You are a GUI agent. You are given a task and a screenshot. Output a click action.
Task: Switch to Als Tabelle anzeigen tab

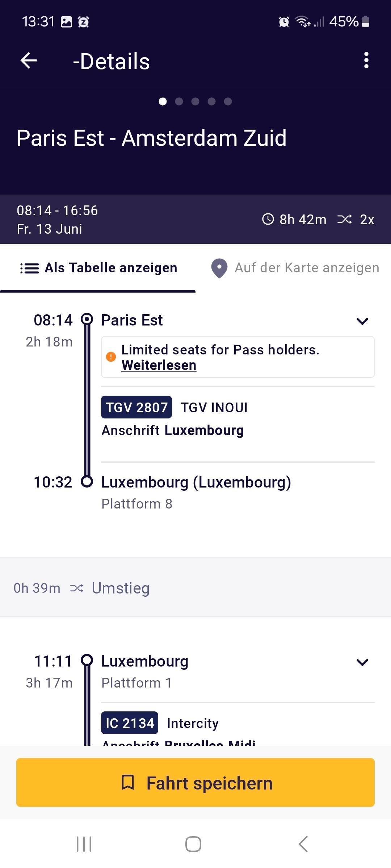pyautogui.click(x=98, y=268)
